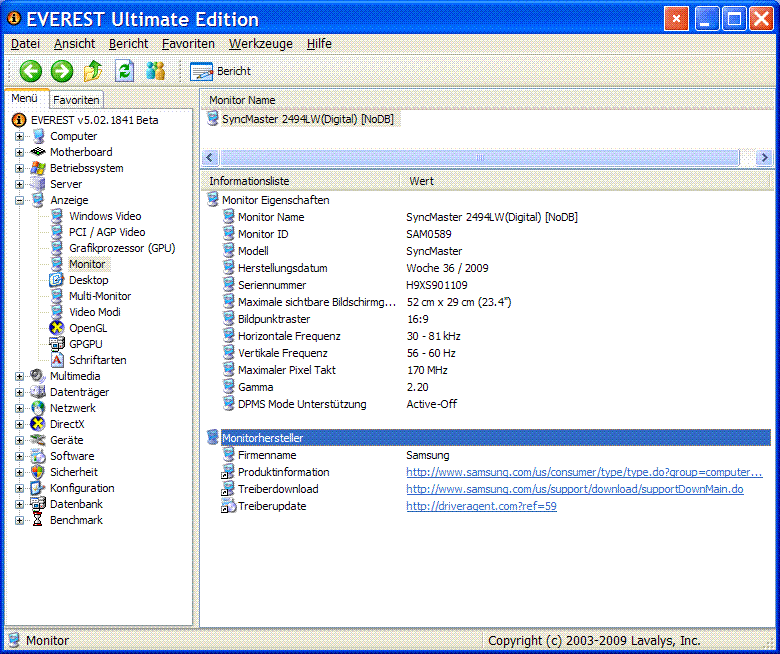Refresh the page with the refresh icon
Viewport: 780px width, 654px height.
(x=124, y=71)
